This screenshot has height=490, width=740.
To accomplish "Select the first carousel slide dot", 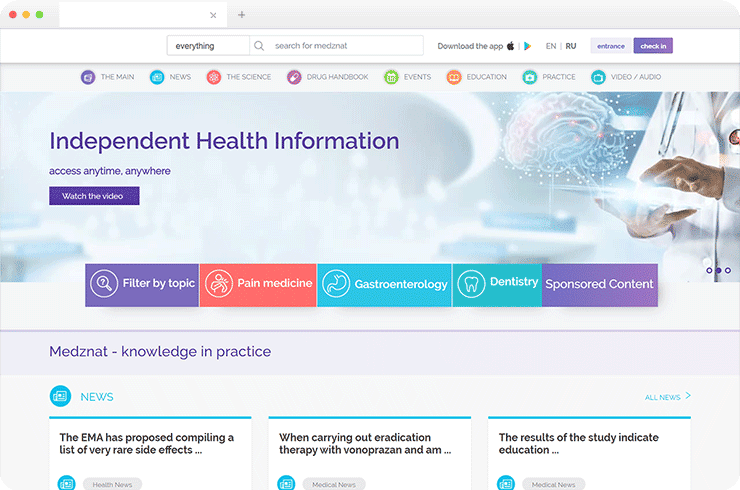I will click(x=709, y=270).
